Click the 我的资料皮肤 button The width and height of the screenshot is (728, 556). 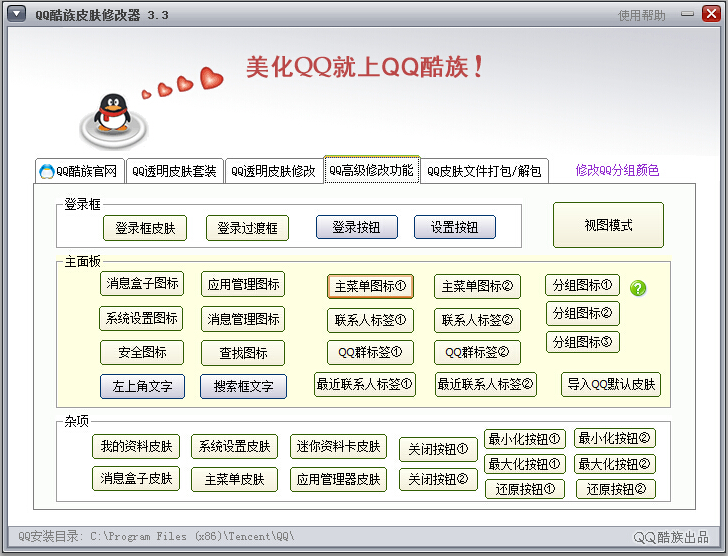point(136,446)
